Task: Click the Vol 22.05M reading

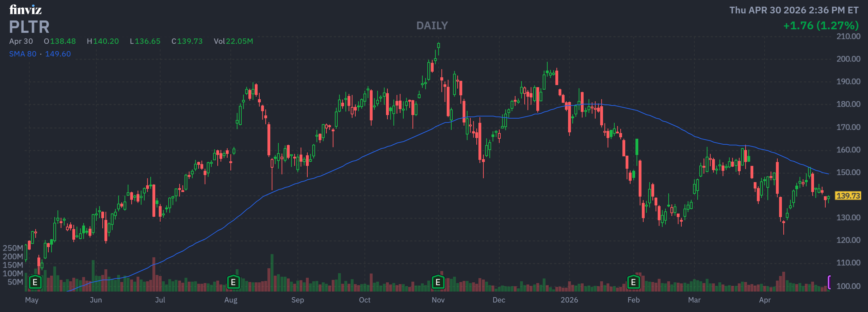Action: click(x=233, y=41)
